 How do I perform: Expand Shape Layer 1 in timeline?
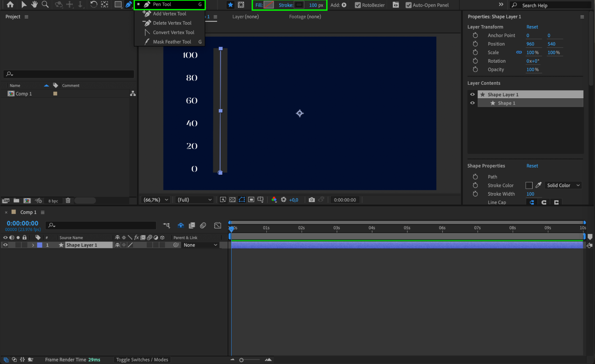point(33,245)
